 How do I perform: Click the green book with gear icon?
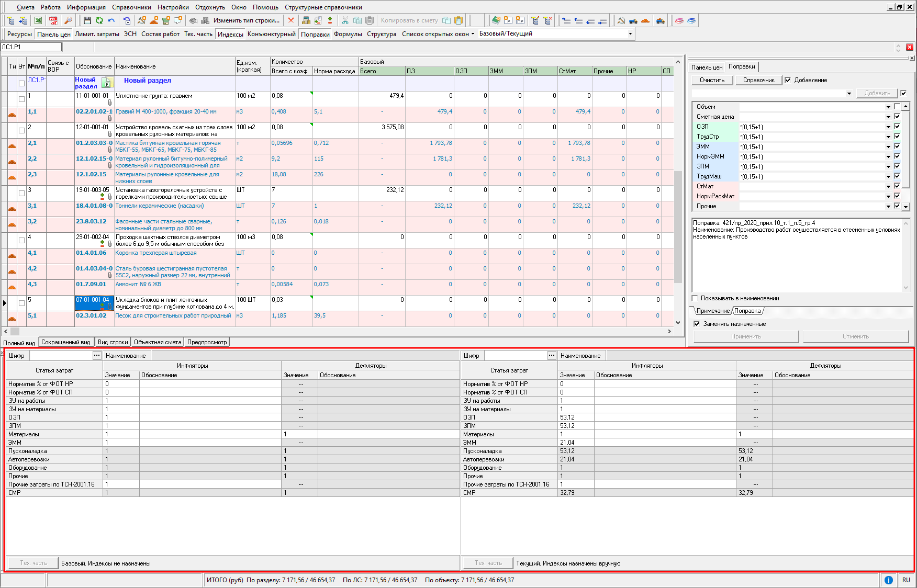pos(496,20)
